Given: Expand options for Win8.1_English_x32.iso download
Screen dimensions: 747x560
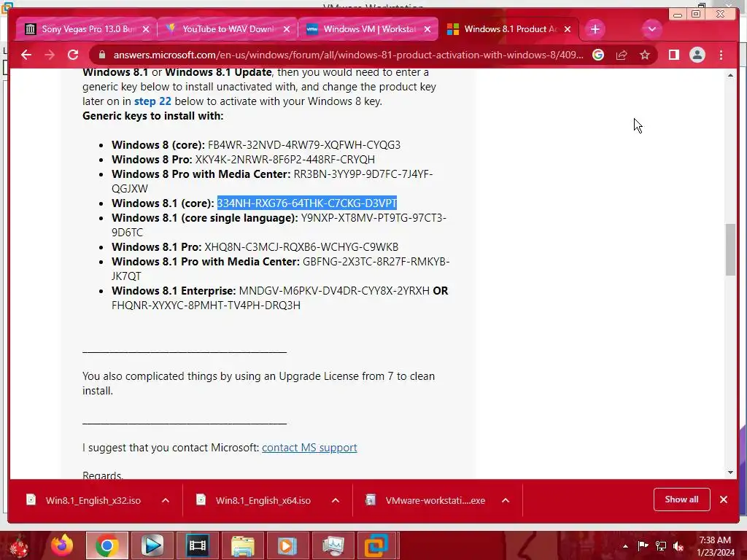Looking at the screenshot, I should 166,500.
